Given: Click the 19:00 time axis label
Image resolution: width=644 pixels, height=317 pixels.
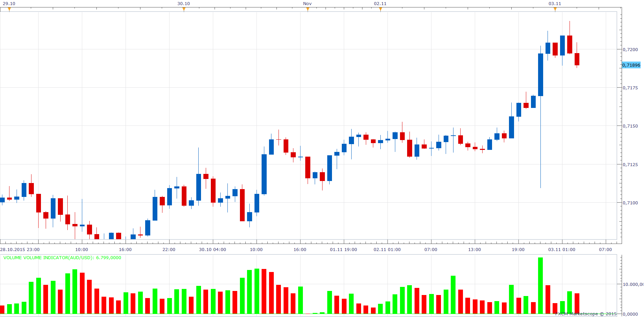Looking at the screenshot, I should (x=518, y=249).
